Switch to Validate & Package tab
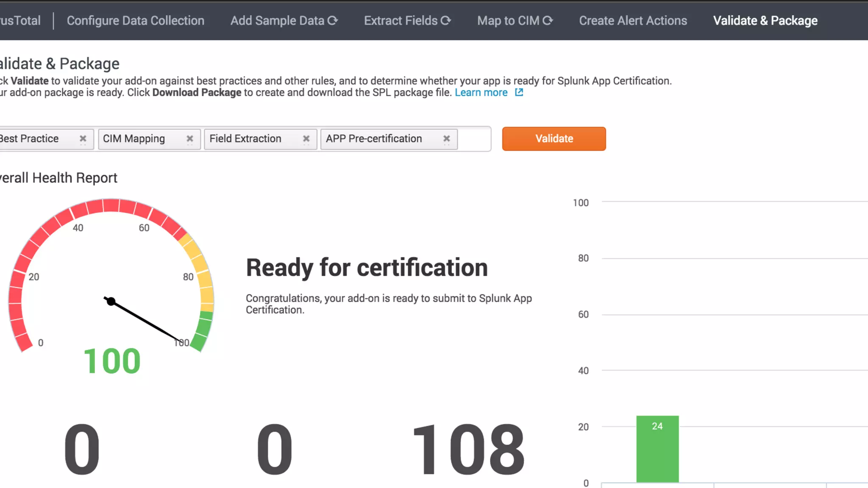 765,20
